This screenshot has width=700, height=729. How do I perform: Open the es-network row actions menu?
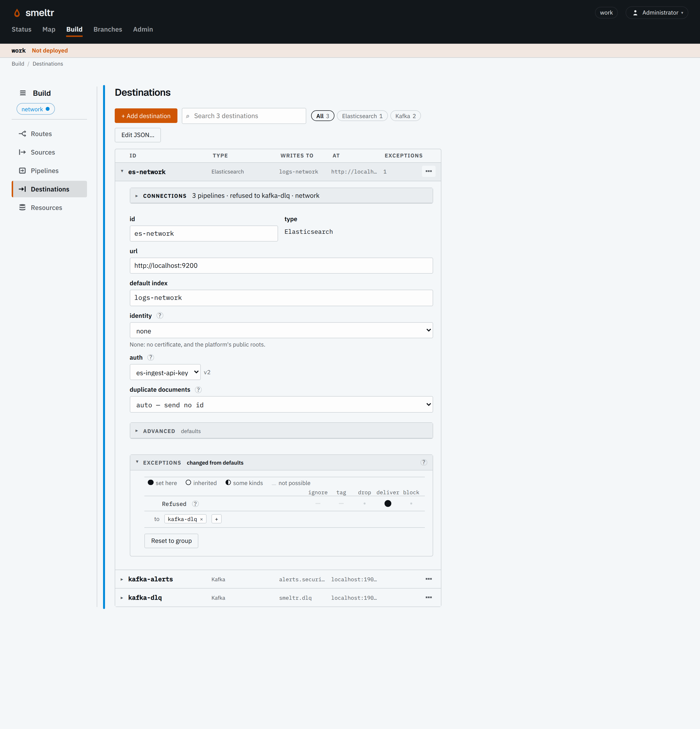(429, 172)
